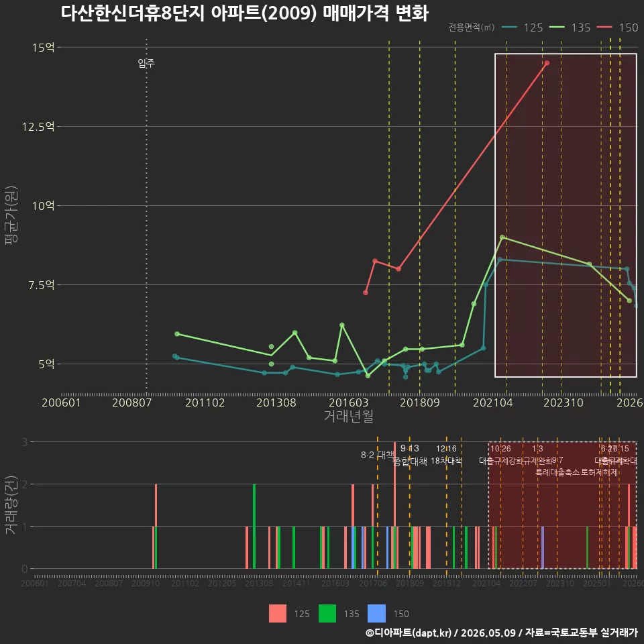
Task: Click the first green 135㎡ data point near 6억
Action: [177, 334]
